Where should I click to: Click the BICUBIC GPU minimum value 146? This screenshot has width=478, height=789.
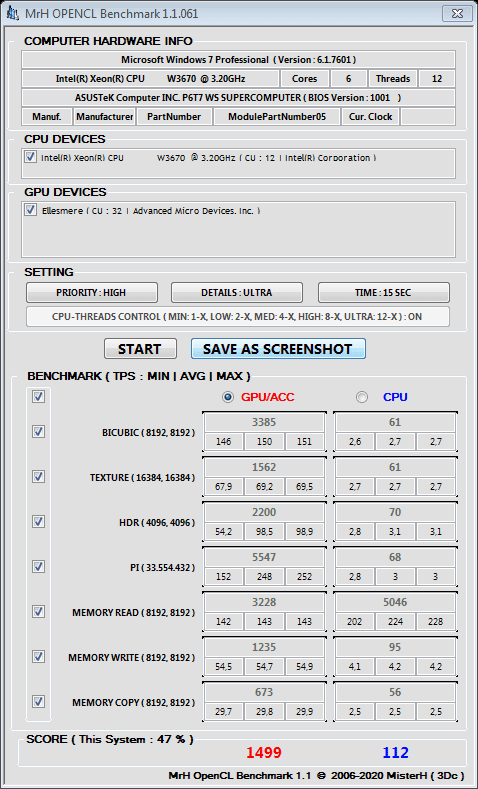pyautogui.click(x=223, y=441)
